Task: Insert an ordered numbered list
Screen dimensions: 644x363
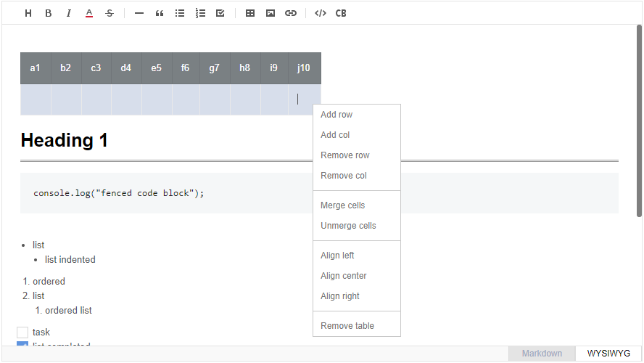Action: coord(200,13)
